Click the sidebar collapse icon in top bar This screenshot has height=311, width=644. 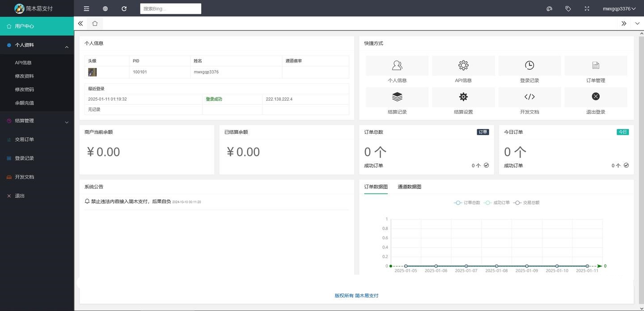pyautogui.click(x=86, y=8)
